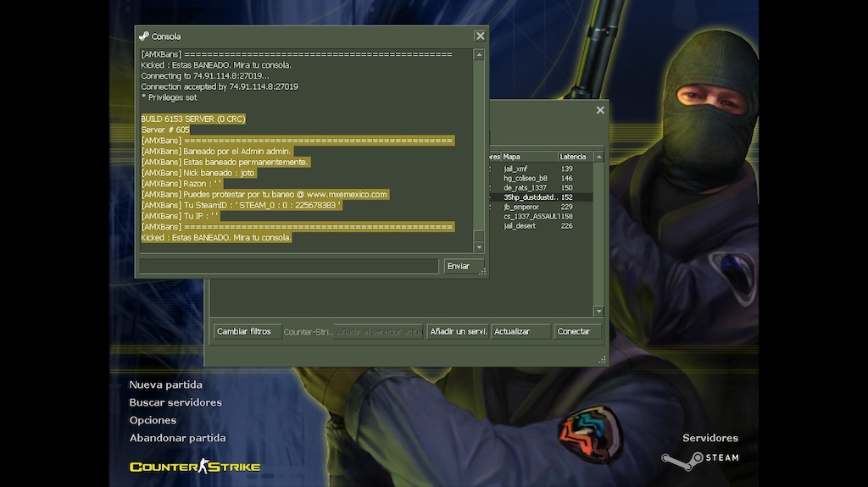Click the console command input field
Viewport: 868px width, 487px height.
point(289,266)
